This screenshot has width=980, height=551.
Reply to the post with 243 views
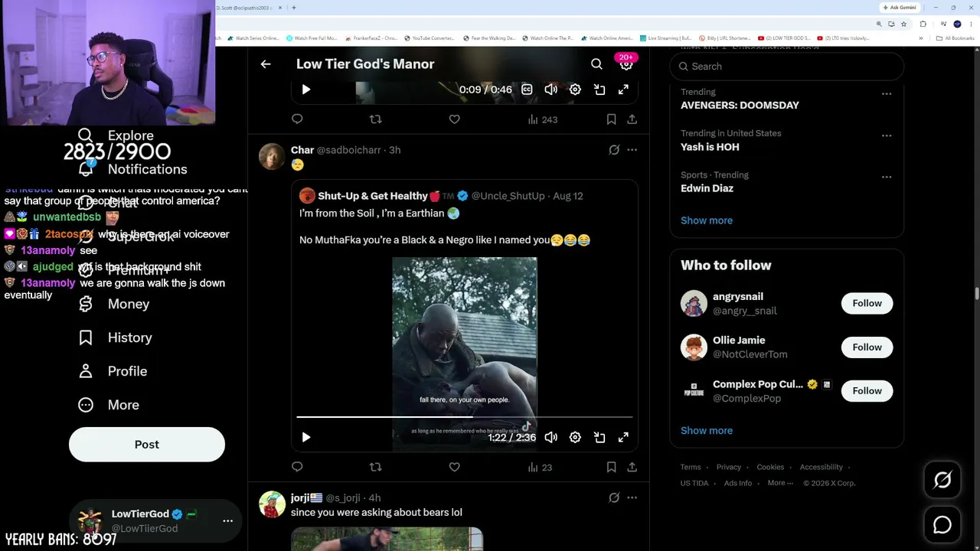coord(297,119)
